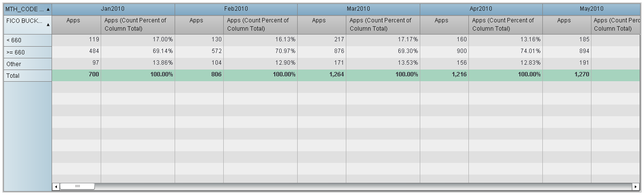
Task: Open the MTH_CODE column dimension header
Action: [24, 9]
